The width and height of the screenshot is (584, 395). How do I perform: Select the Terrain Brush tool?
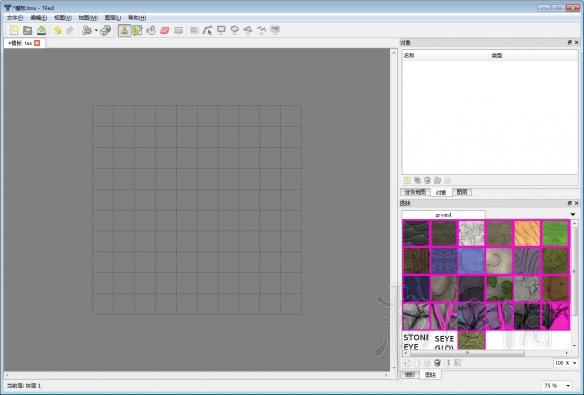(137, 31)
